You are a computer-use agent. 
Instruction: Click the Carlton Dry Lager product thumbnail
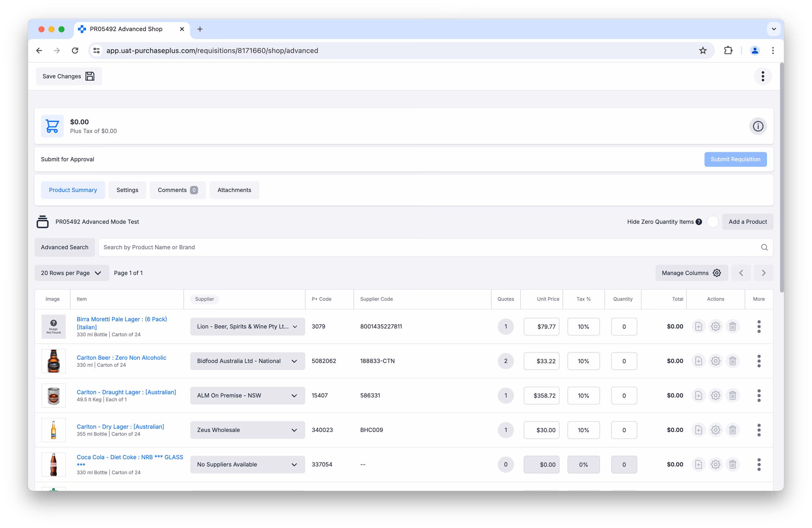coord(54,430)
